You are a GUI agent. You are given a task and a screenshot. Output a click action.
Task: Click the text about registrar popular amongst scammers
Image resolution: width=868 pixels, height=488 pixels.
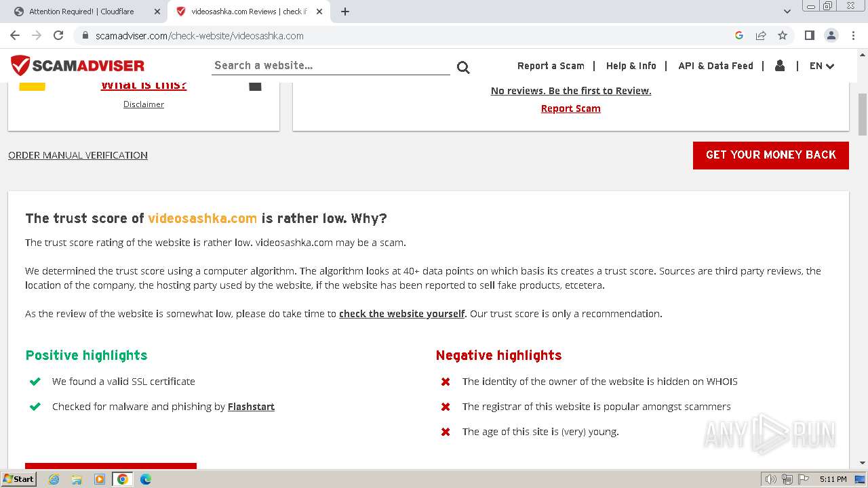pos(597,407)
